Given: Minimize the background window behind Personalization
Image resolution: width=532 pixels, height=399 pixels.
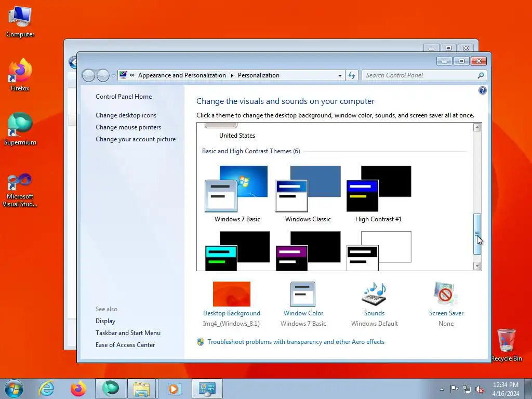Looking at the screenshot, I should [x=431, y=48].
